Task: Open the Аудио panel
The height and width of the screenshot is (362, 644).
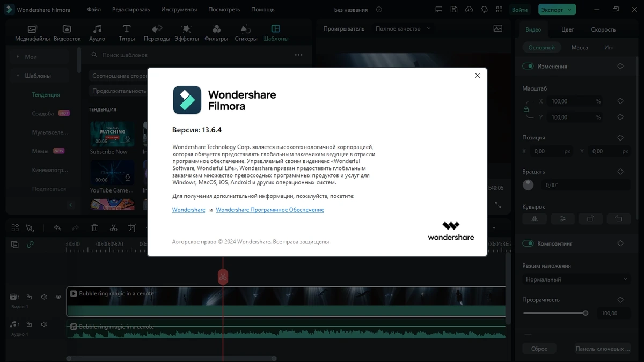Action: (97, 33)
